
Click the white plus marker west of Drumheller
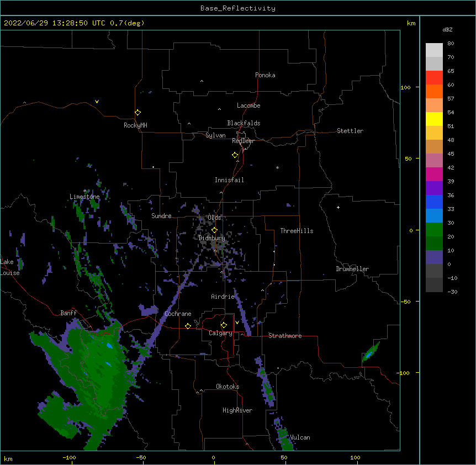(x=338, y=207)
